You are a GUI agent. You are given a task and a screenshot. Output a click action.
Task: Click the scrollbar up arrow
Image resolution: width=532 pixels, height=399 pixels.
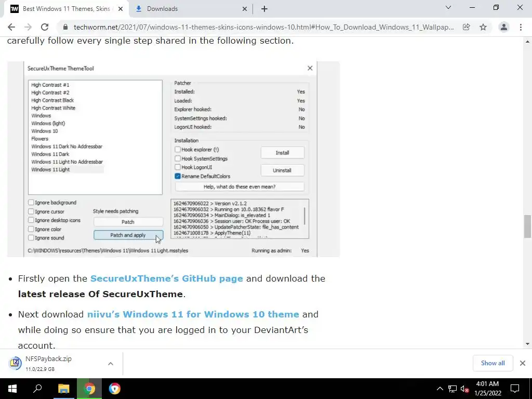[527, 42]
